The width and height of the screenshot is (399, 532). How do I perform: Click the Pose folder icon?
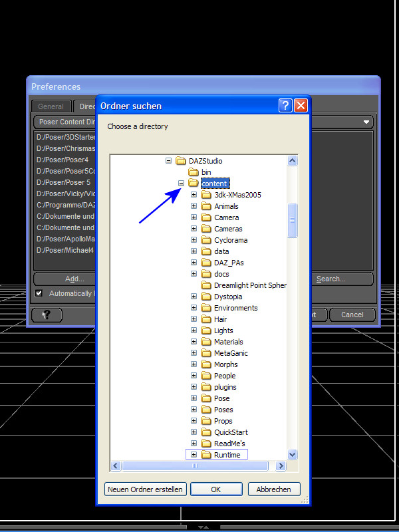click(x=206, y=398)
